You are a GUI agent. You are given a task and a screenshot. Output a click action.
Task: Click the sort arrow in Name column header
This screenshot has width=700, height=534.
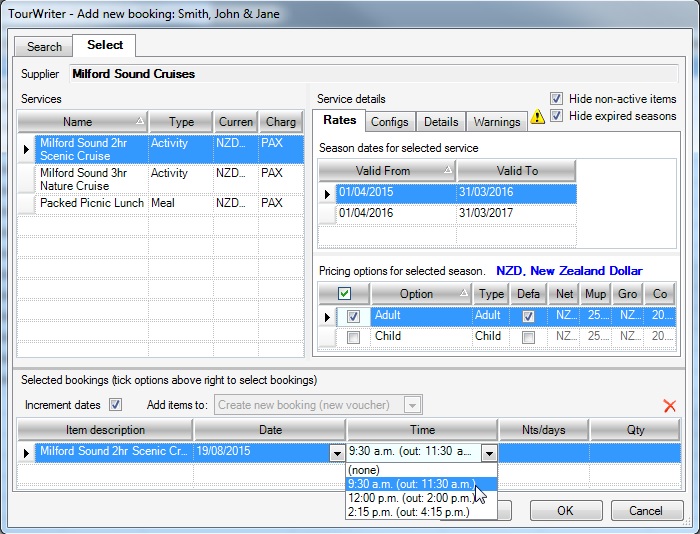point(140,122)
